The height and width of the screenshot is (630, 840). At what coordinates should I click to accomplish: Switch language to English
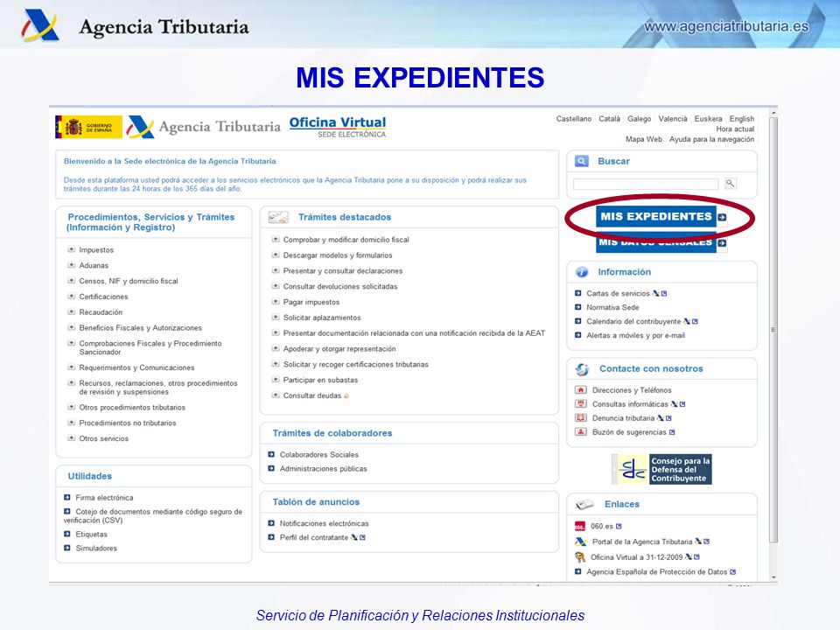point(742,119)
